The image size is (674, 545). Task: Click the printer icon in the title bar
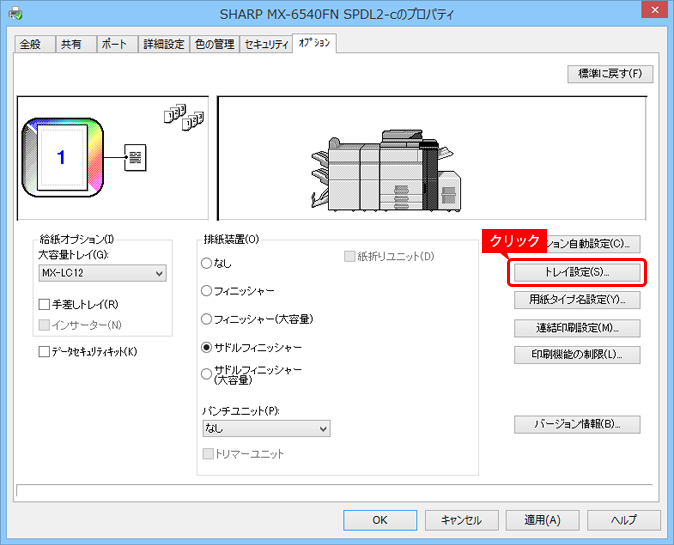pos(14,15)
